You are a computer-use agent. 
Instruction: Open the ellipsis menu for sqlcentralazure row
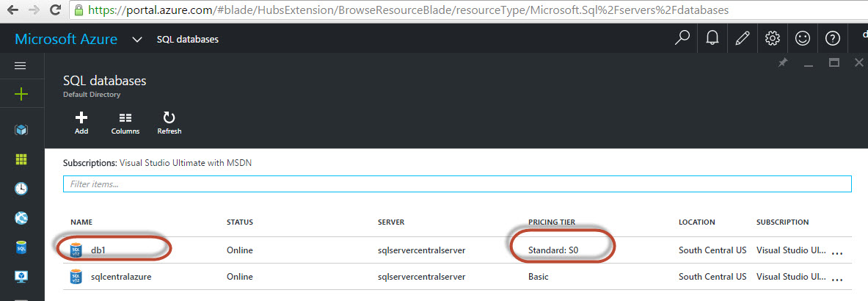tap(836, 278)
